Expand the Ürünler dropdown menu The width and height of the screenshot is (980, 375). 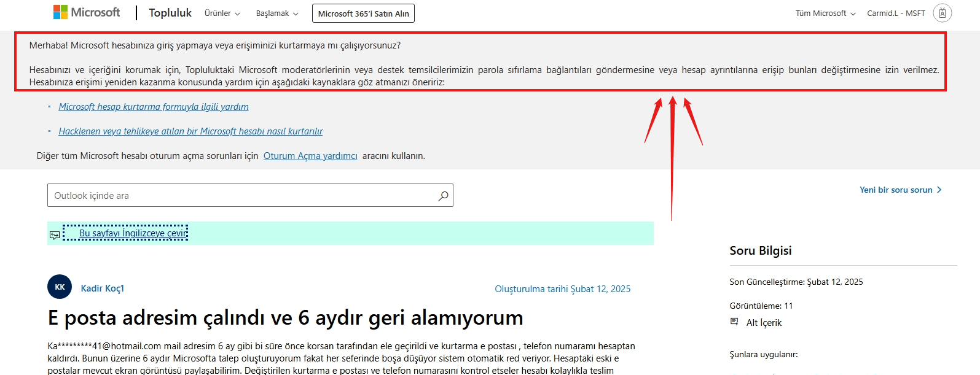tap(222, 13)
